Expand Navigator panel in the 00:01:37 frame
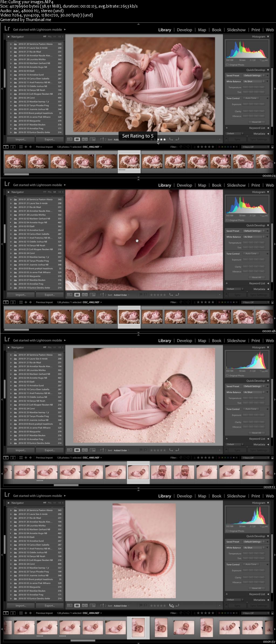This screenshot has width=276, height=644. point(9,503)
